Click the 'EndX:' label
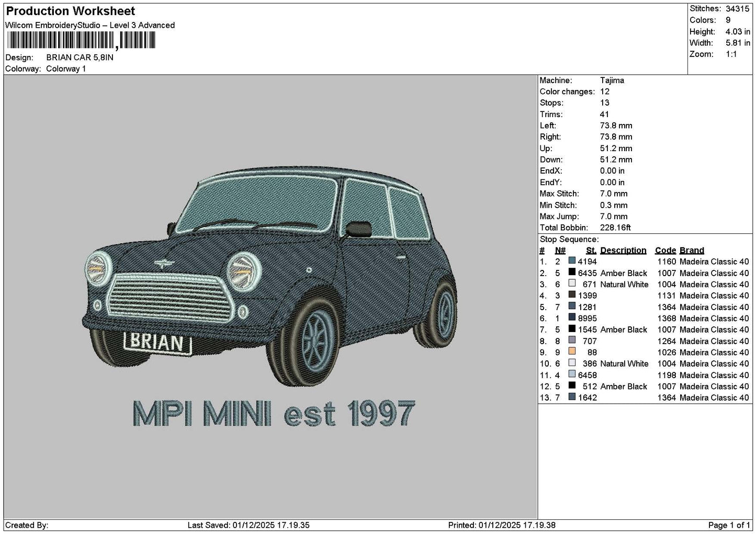756x534 pixels. [x=550, y=171]
